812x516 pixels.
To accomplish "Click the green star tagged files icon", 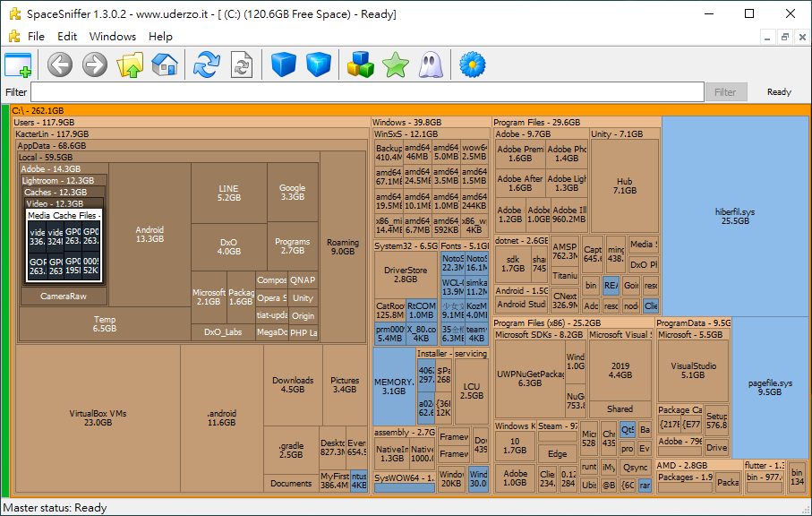I will click(x=394, y=64).
